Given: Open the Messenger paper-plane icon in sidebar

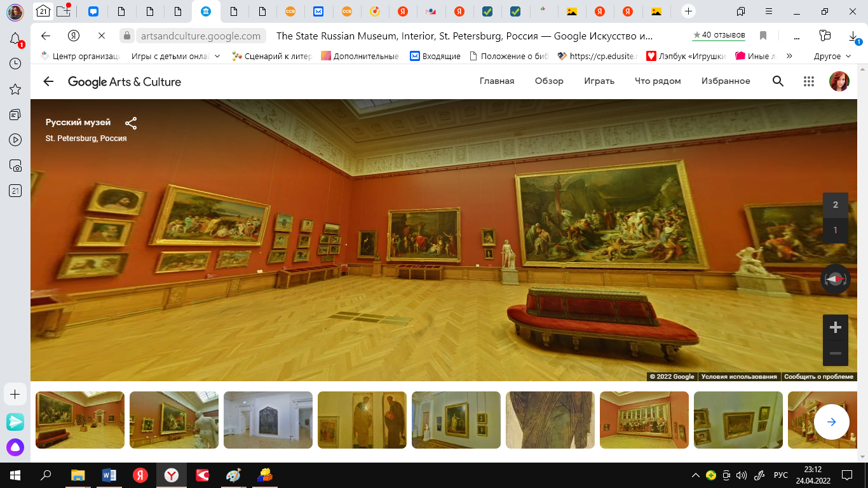Looking at the screenshot, I should [15, 421].
